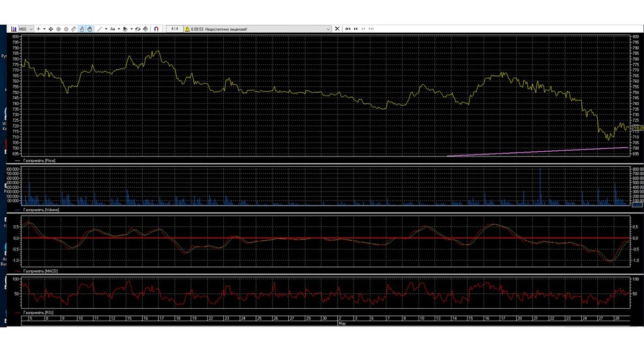Screen dimensions: 644x362
Task: Click the May label on date axis
Action: (342, 323)
